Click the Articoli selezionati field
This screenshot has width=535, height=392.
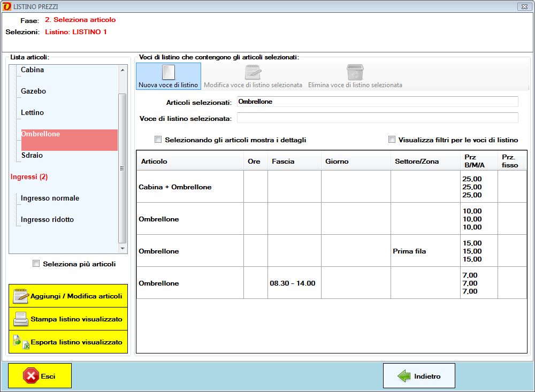tap(378, 102)
